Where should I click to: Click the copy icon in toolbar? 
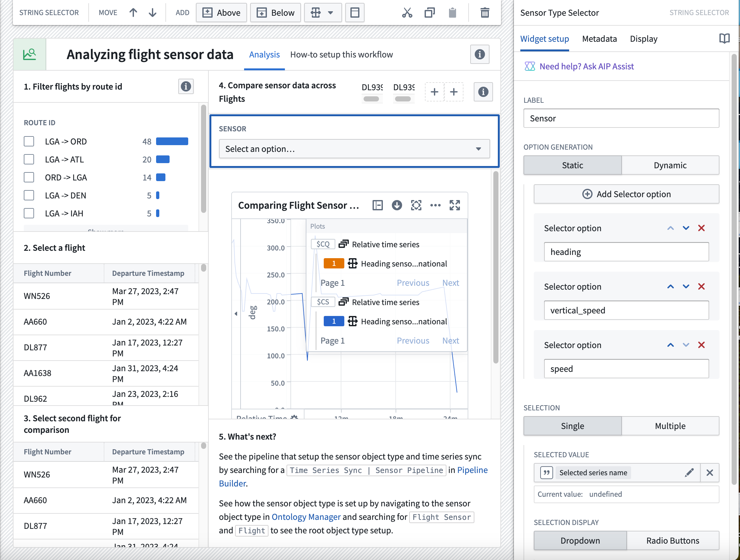[430, 13]
